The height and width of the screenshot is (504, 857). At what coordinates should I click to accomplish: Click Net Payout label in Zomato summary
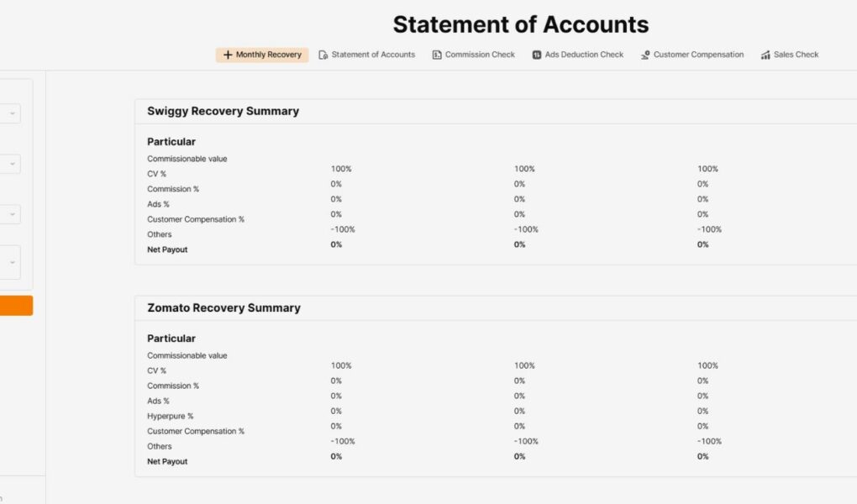click(x=167, y=461)
